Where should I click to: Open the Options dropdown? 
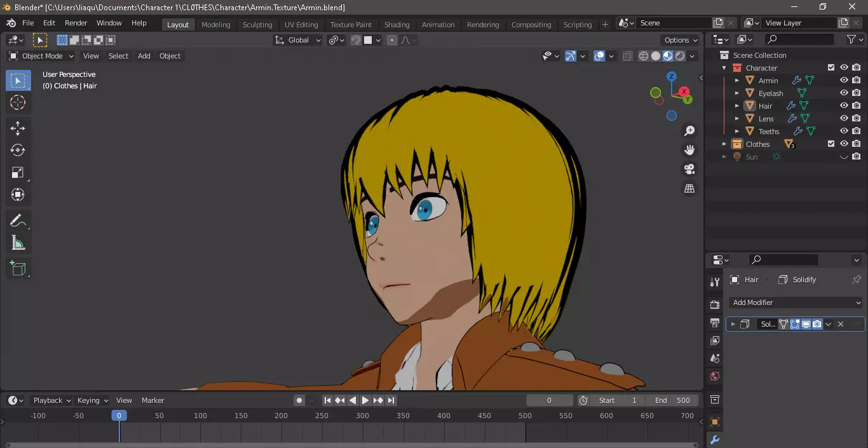pyautogui.click(x=681, y=40)
